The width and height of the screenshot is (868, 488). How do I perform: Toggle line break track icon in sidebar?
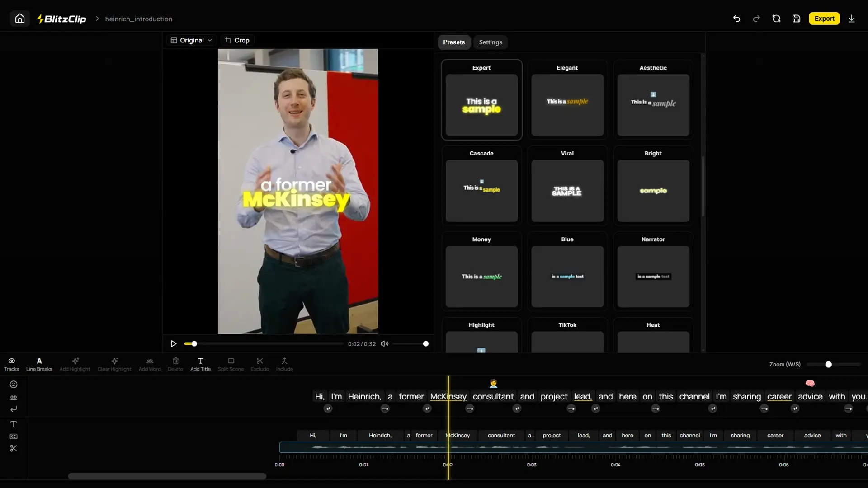click(x=14, y=409)
